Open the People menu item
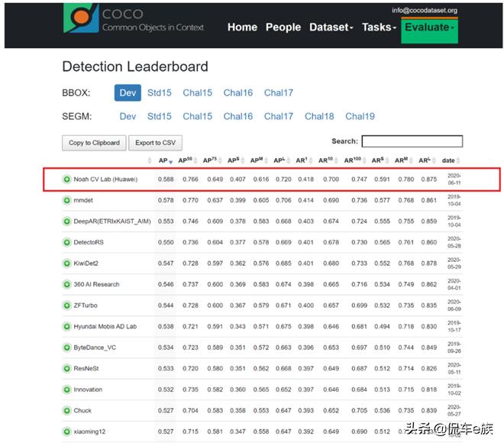The height and width of the screenshot is (446, 504). 283,27
